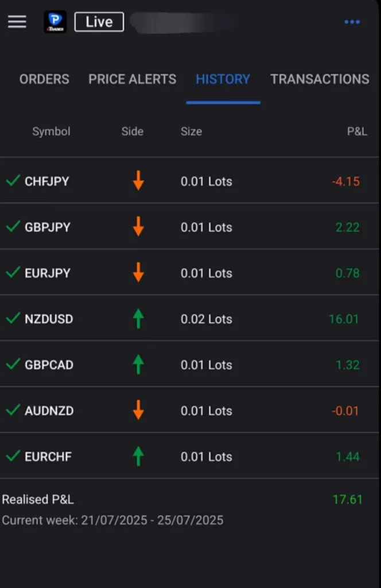Tap the checkmark beside GBPJPY
The width and height of the screenshot is (381, 588).
tap(13, 227)
